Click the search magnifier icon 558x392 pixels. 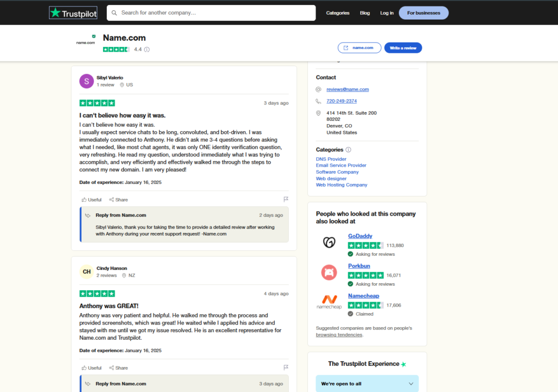[114, 13]
